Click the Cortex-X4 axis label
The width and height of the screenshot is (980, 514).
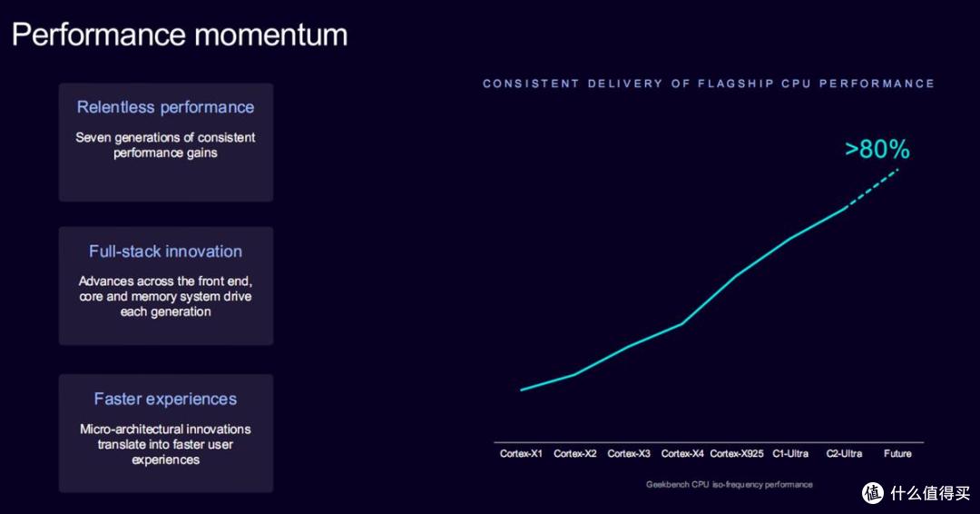click(682, 453)
